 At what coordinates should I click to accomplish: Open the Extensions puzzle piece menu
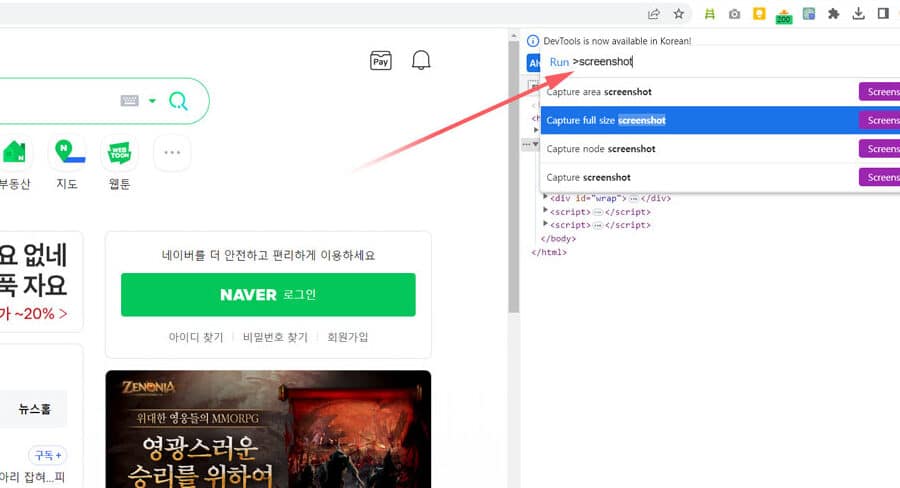tap(833, 14)
